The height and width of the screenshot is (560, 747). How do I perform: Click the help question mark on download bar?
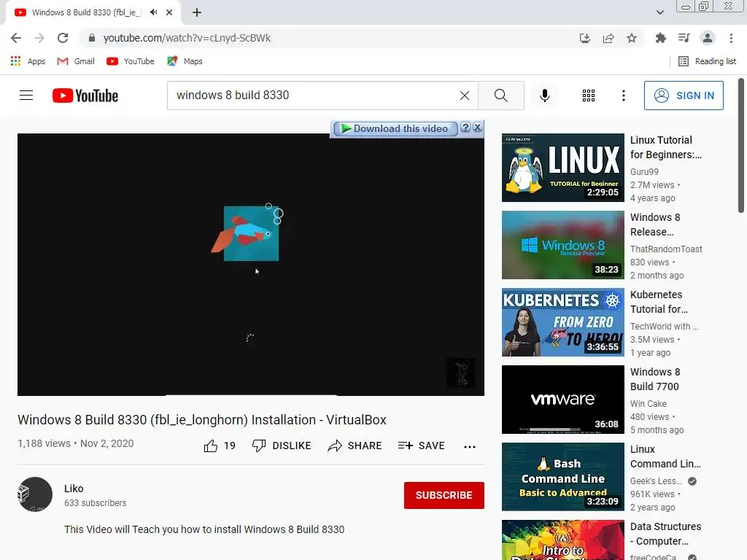tap(466, 127)
